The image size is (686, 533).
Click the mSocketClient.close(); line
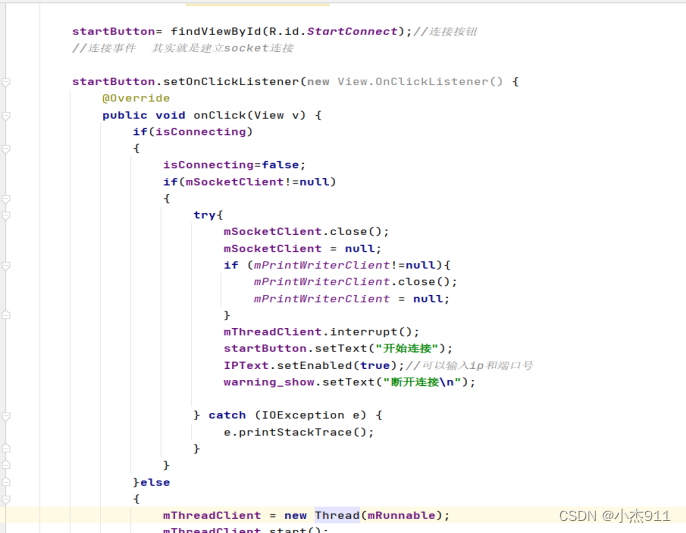coord(306,231)
